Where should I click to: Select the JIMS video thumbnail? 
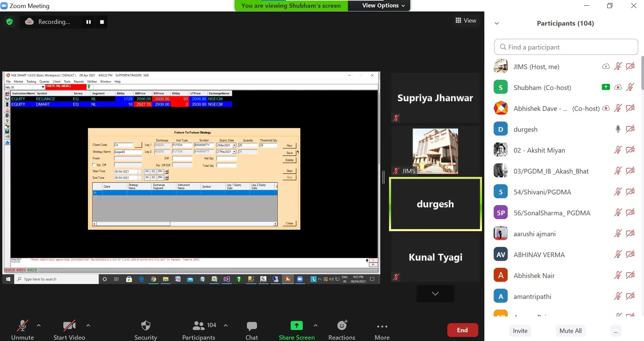pyautogui.click(x=435, y=151)
